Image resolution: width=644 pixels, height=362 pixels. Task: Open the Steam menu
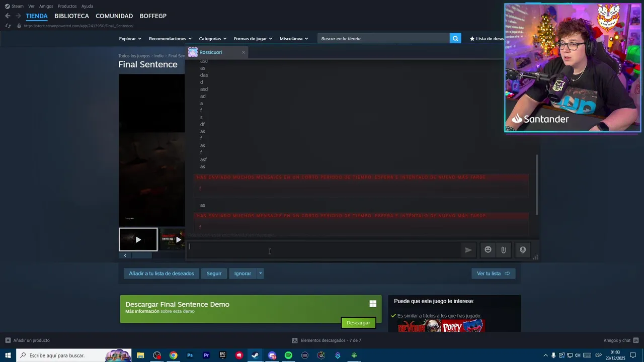(x=15, y=6)
